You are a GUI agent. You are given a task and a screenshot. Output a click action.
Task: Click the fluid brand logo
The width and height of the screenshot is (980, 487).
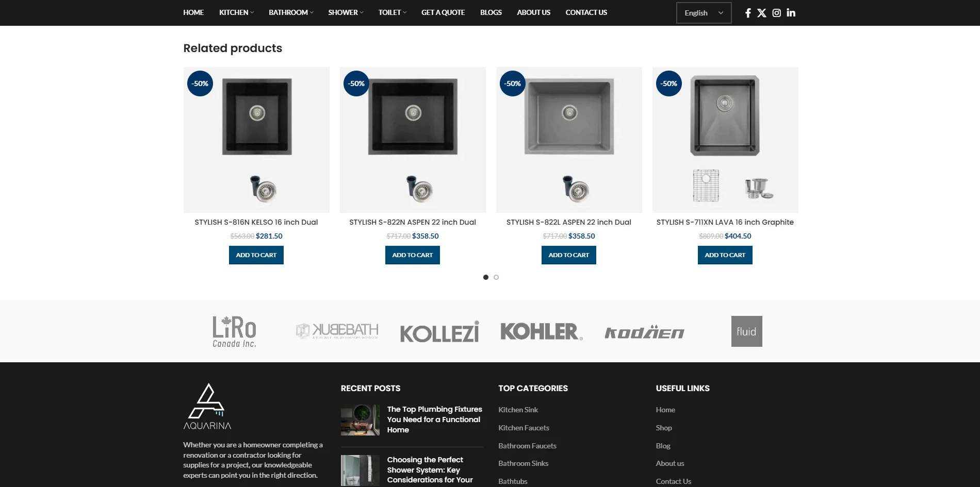pyautogui.click(x=746, y=331)
